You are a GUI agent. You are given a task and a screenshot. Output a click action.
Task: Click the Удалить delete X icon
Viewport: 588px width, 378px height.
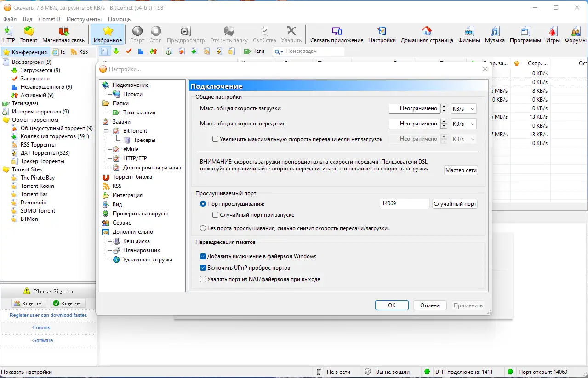point(291,34)
